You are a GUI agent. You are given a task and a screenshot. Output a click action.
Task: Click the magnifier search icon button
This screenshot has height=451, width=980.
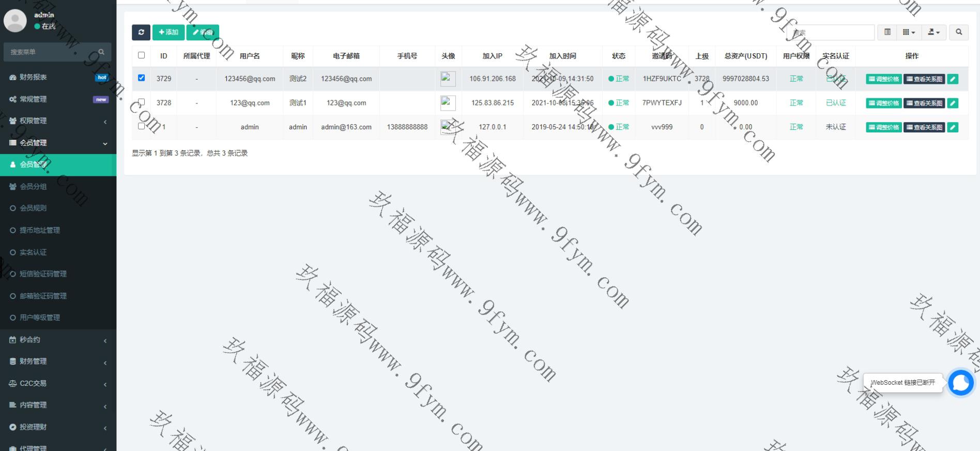pyautogui.click(x=959, y=33)
